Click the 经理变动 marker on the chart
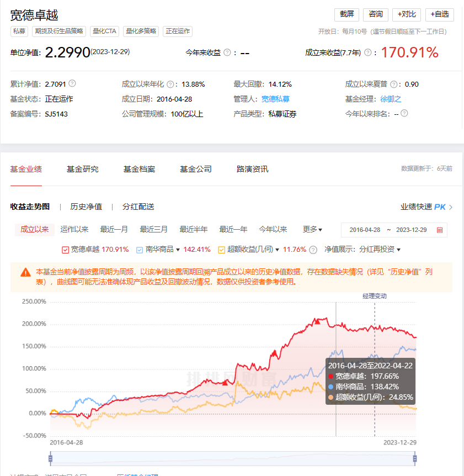Viewport: 464px width, 476px height. (x=375, y=296)
